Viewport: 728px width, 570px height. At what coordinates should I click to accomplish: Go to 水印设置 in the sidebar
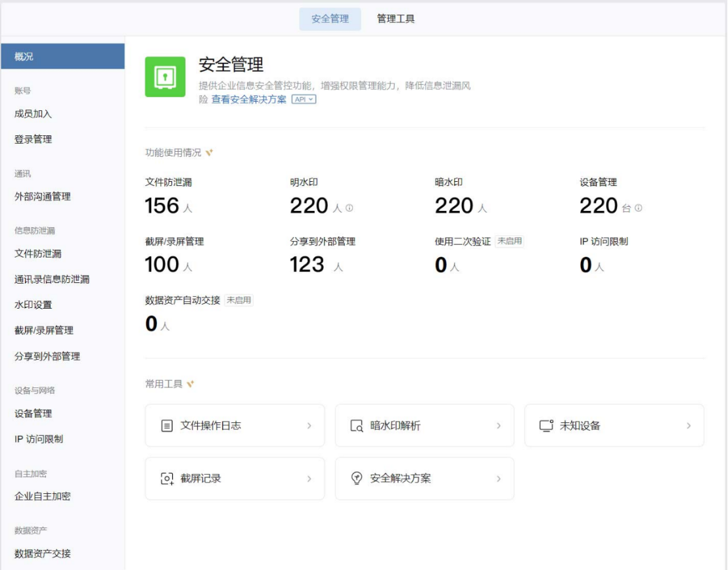coord(33,305)
